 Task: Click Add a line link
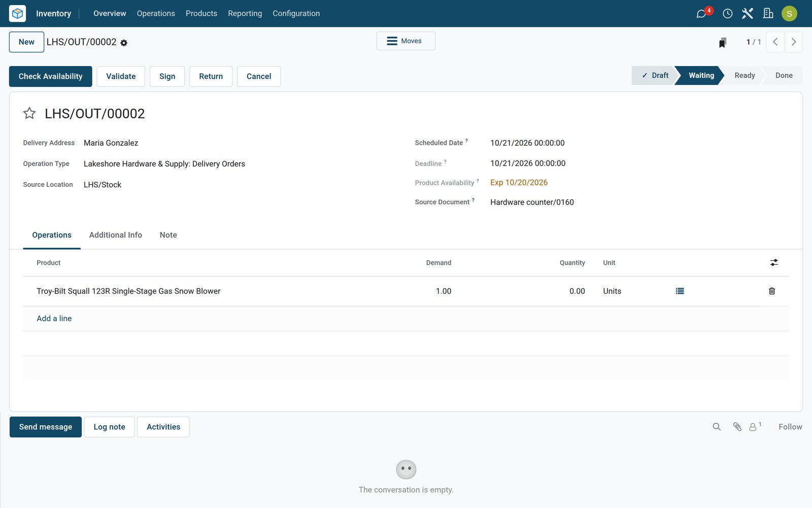point(54,319)
